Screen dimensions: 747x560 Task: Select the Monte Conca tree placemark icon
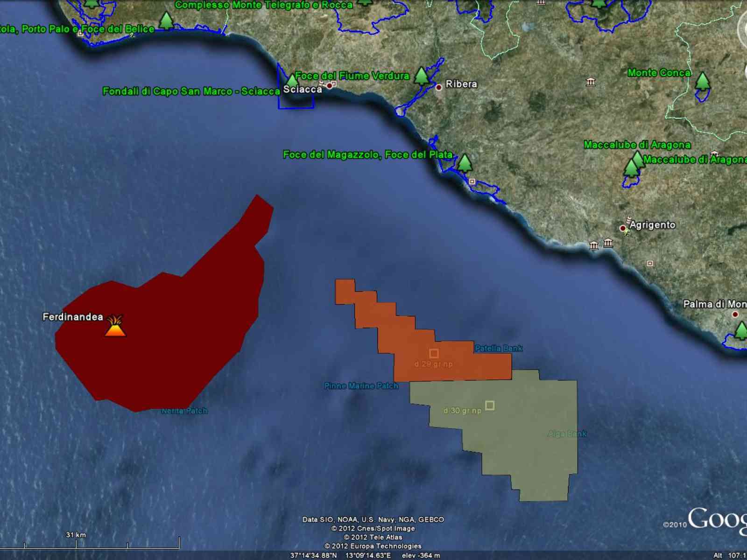click(x=702, y=81)
